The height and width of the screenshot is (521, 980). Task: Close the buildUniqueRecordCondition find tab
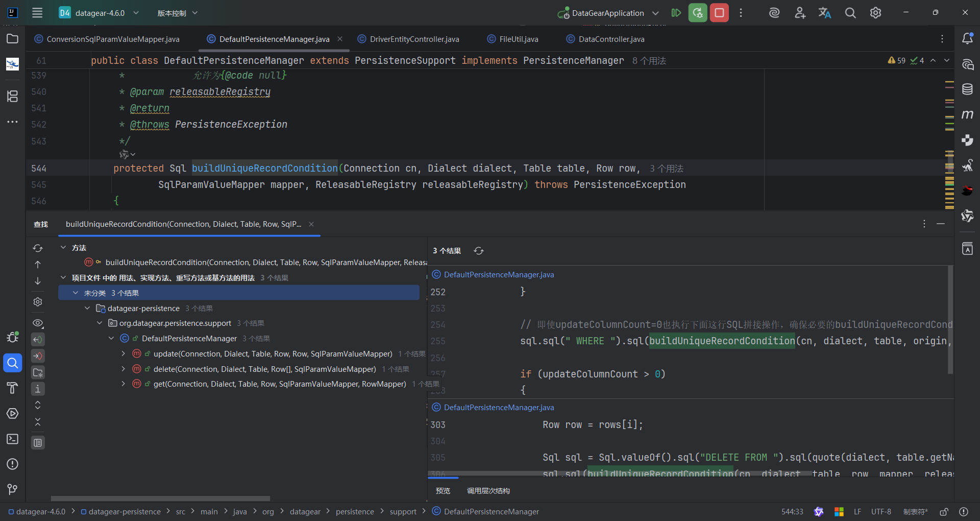pos(311,224)
